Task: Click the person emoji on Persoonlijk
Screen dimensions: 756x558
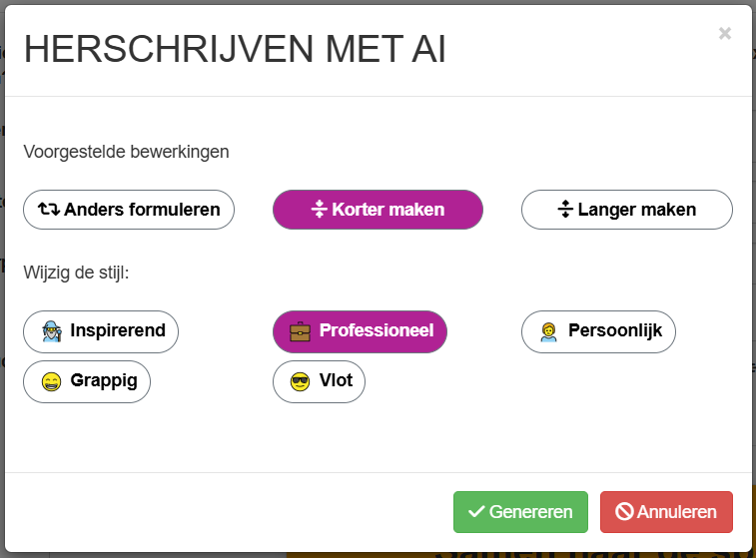Action: (x=548, y=331)
